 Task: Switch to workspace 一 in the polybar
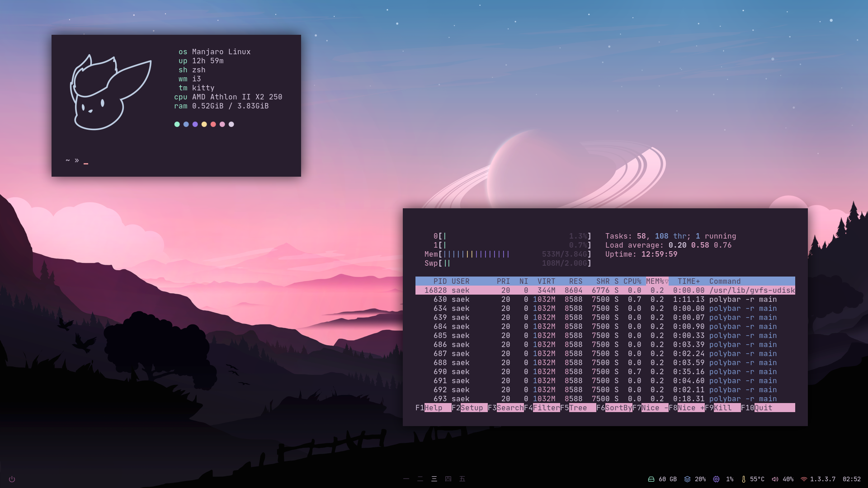(406, 479)
